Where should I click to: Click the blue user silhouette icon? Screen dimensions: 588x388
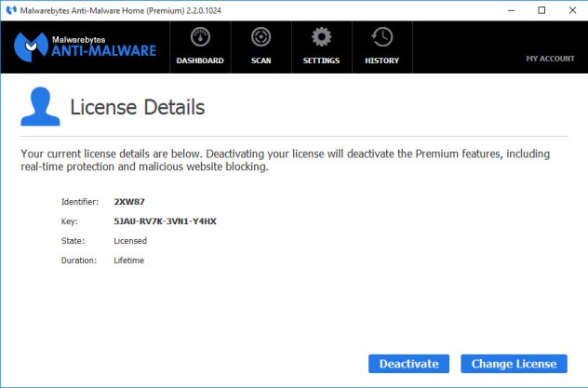click(41, 107)
